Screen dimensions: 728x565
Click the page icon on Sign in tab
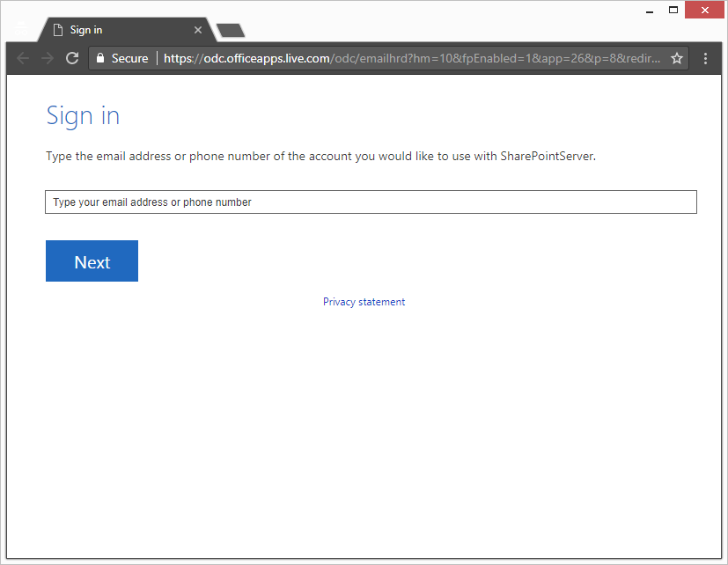point(58,30)
